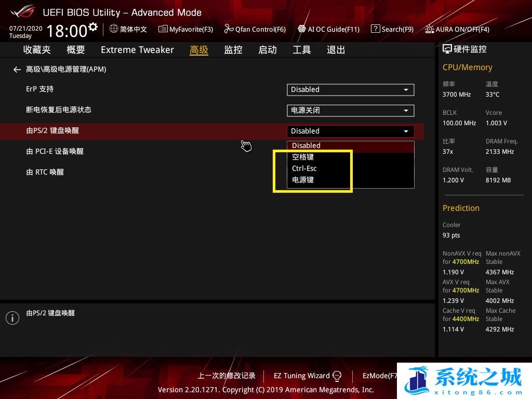Screen dimensions: 532x399
Task: Click the AI OC Guide brain icon
Action: pyautogui.click(x=302, y=29)
